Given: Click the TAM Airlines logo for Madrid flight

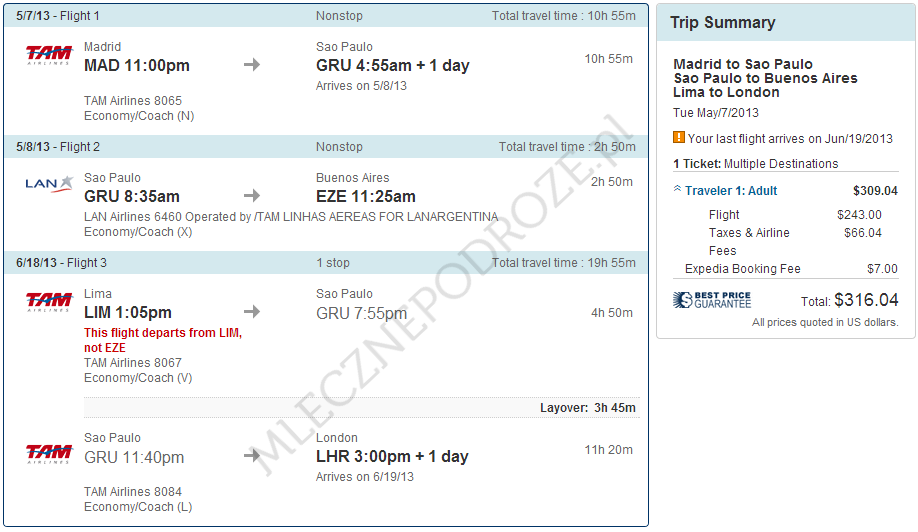Looking at the screenshot, I should coord(49,55).
